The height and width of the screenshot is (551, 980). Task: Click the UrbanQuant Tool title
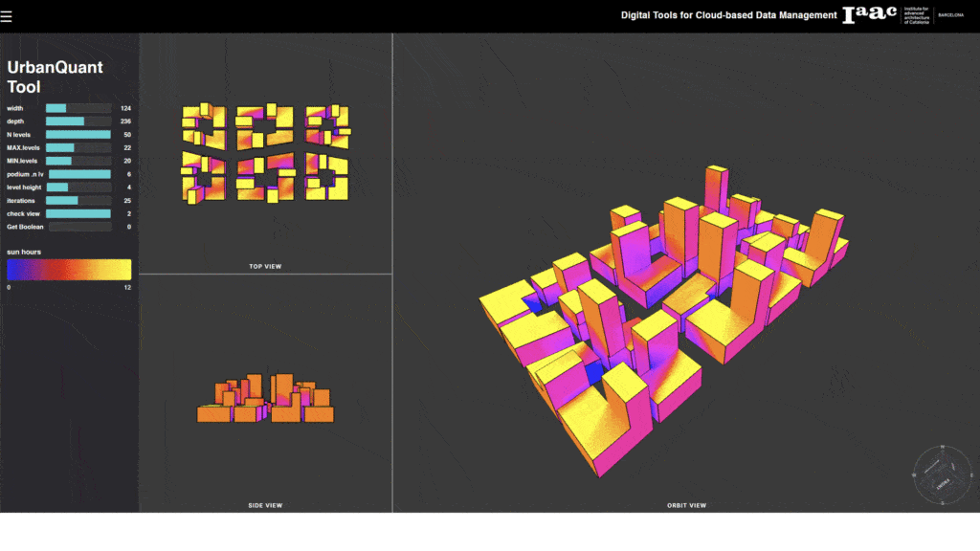pyautogui.click(x=55, y=77)
